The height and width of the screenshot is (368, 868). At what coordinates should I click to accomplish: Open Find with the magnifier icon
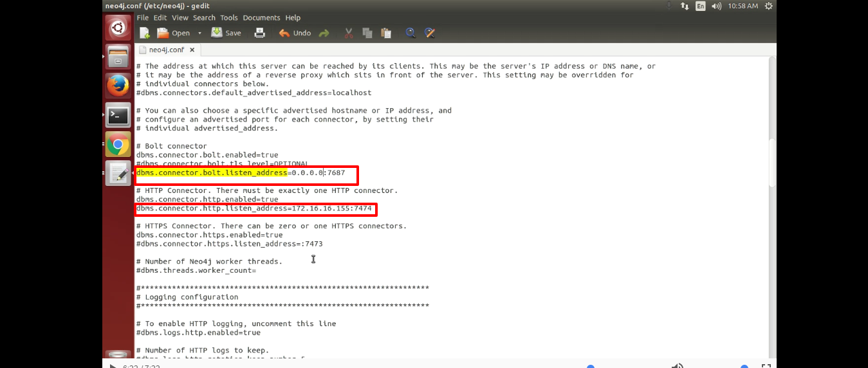pos(411,33)
